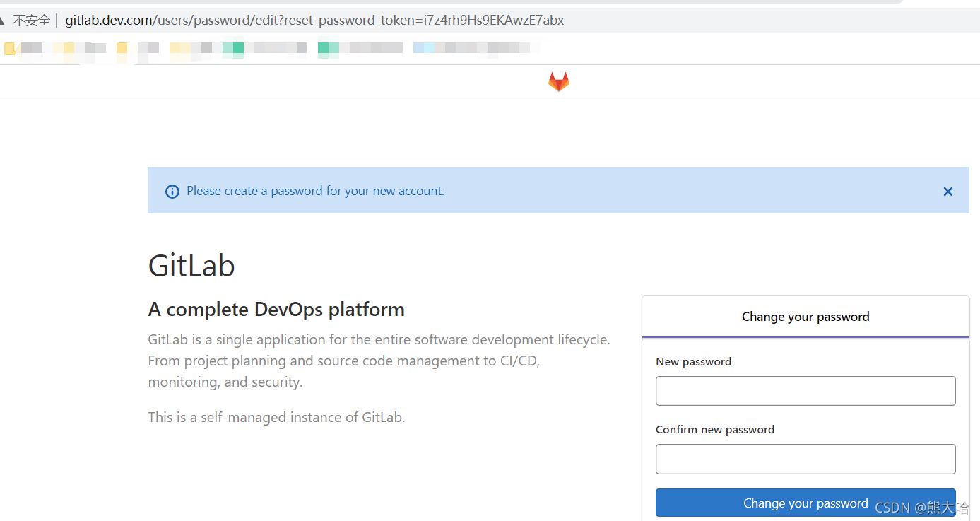Select the banner text about creating a password
The width and height of the screenshot is (980, 521).
coord(315,191)
